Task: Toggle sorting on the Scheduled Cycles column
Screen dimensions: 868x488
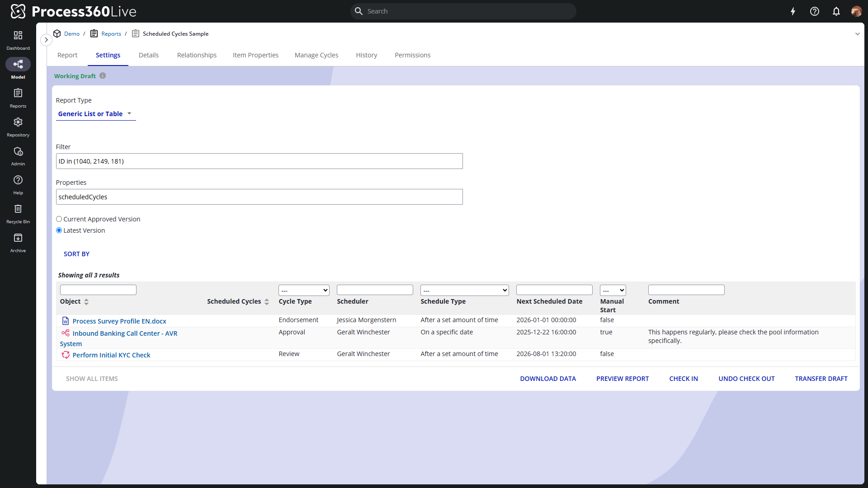Action: [267, 302]
